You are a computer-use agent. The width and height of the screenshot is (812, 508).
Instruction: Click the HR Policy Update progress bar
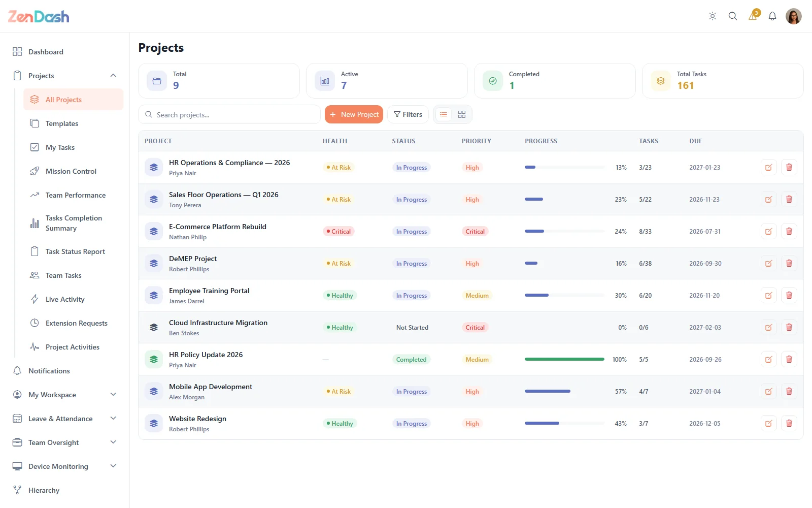(x=564, y=359)
